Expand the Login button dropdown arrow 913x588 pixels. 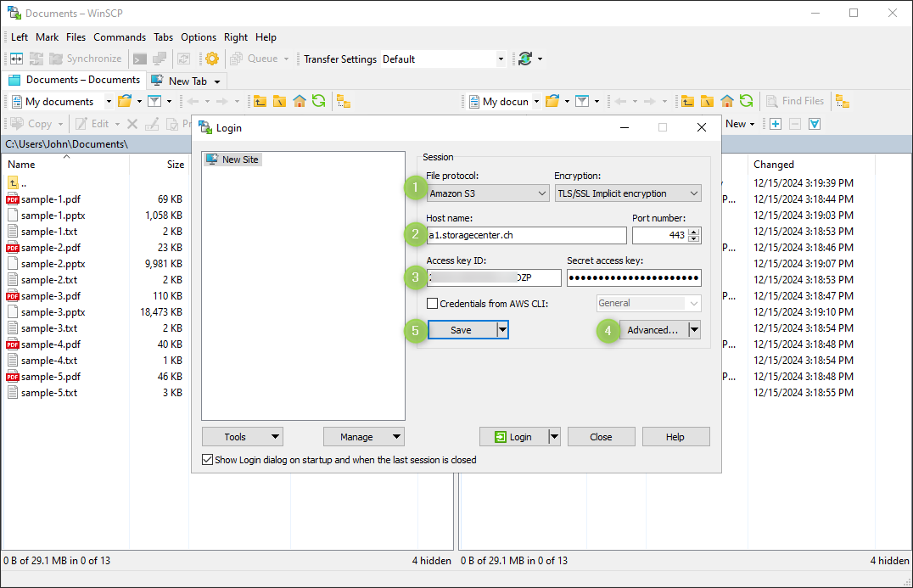tap(554, 437)
